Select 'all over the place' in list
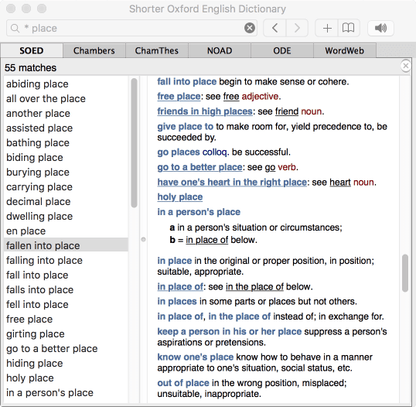The height and width of the screenshot is (407, 416). click(66, 99)
